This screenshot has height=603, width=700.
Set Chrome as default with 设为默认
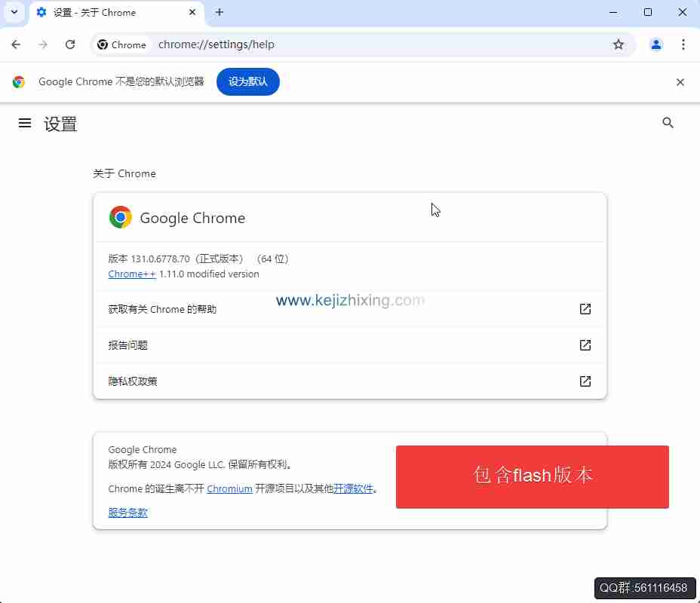[x=247, y=81]
